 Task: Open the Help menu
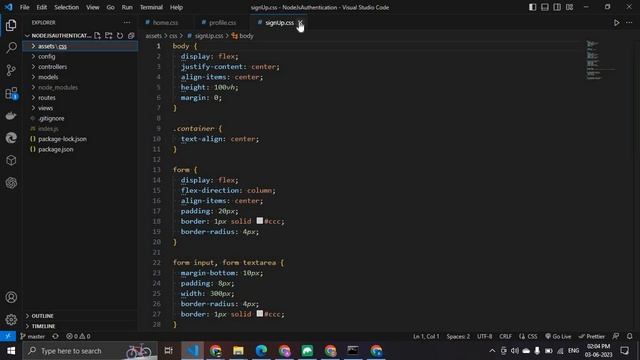176,7
